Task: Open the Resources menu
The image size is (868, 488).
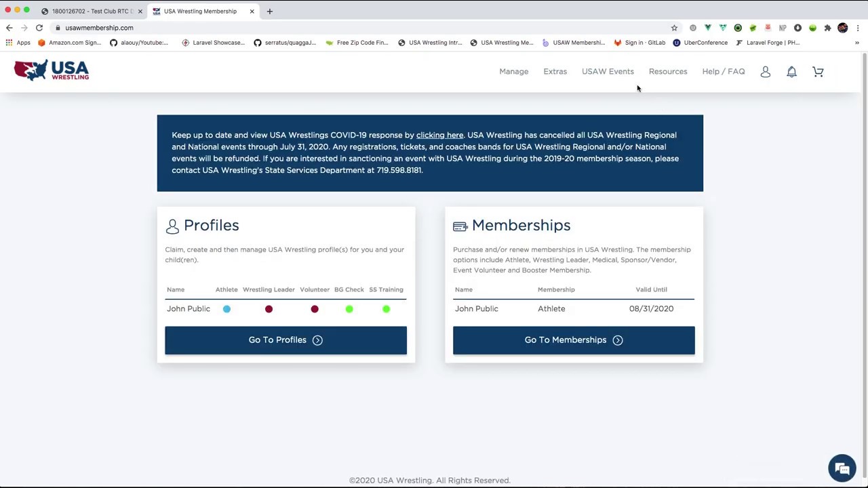Action: pyautogui.click(x=668, y=72)
